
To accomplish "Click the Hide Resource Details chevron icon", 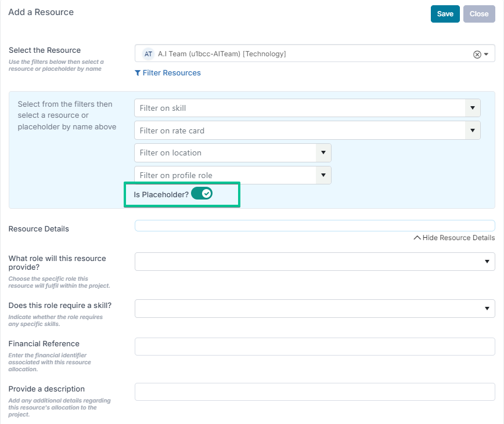I will [417, 238].
